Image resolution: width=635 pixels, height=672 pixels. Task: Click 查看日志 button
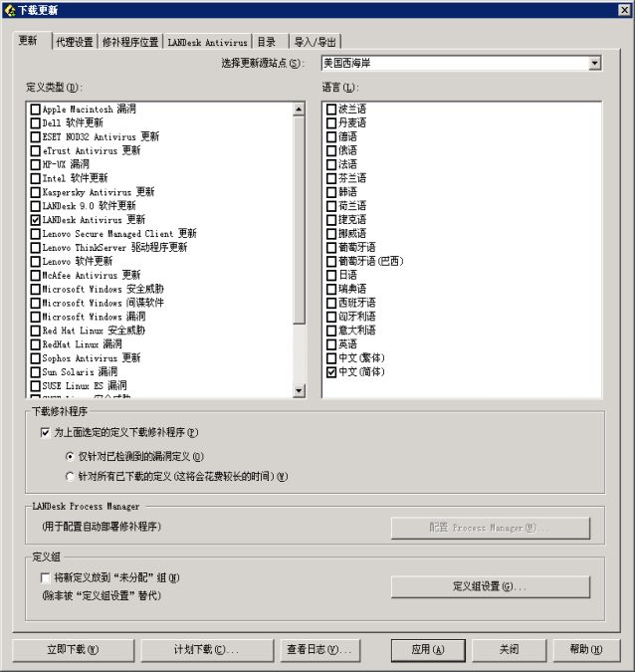point(319,650)
